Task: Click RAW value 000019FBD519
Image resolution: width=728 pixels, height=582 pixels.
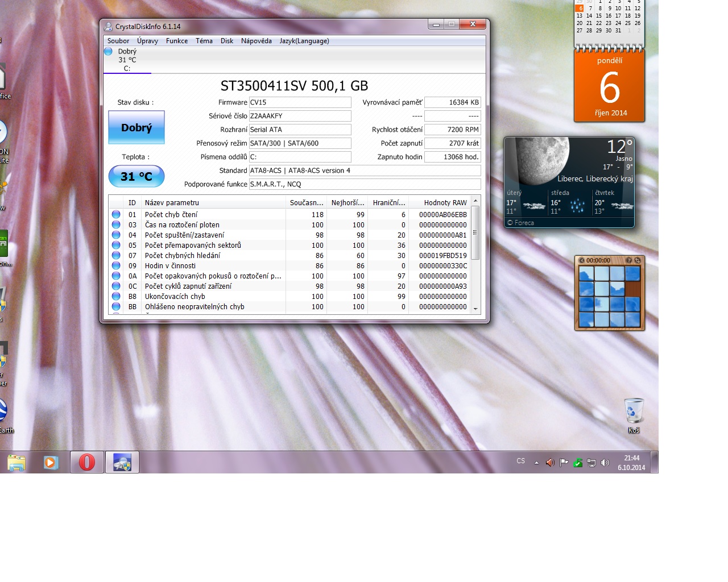Action: pyautogui.click(x=443, y=256)
